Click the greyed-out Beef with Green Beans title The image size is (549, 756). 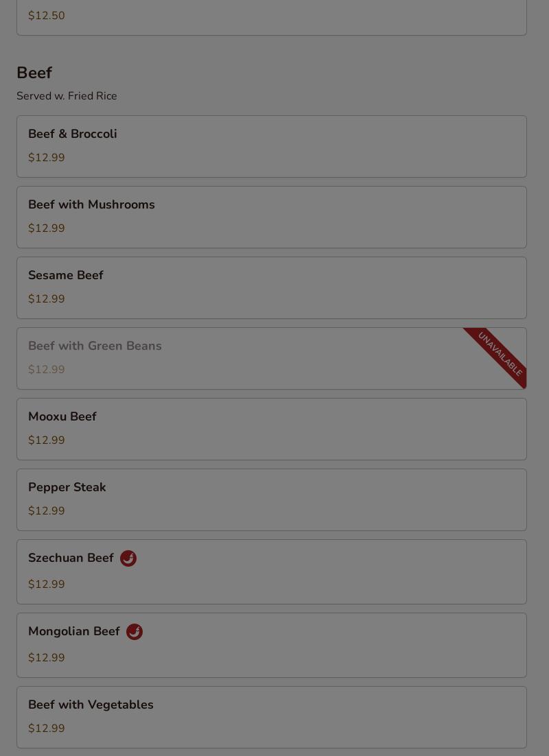click(95, 346)
